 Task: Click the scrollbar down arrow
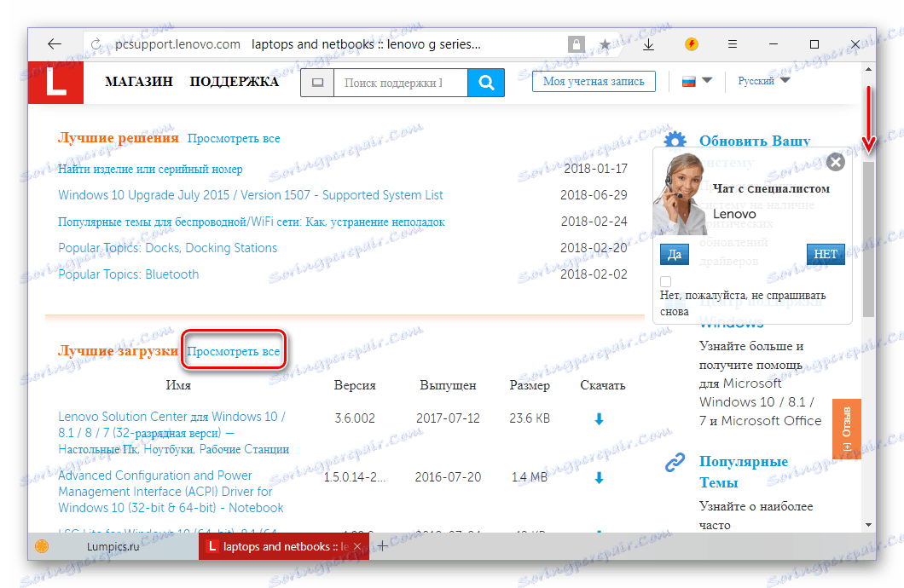(869, 525)
